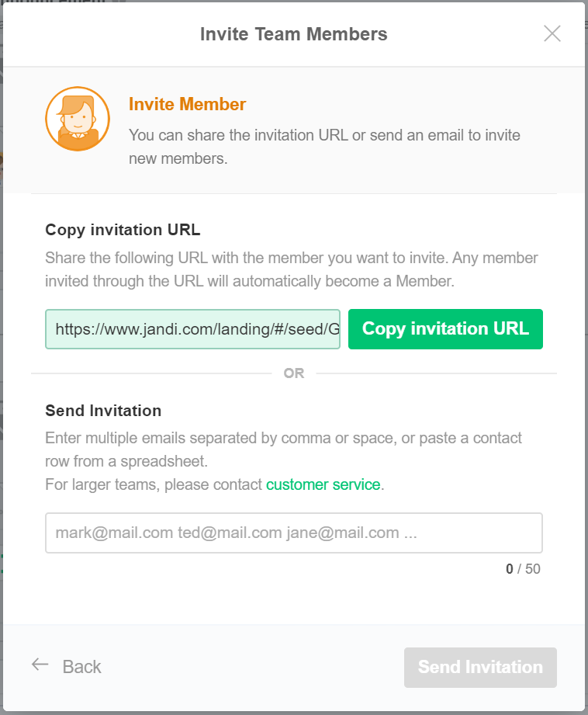Click the 0 / 50 email counter

coord(523,569)
